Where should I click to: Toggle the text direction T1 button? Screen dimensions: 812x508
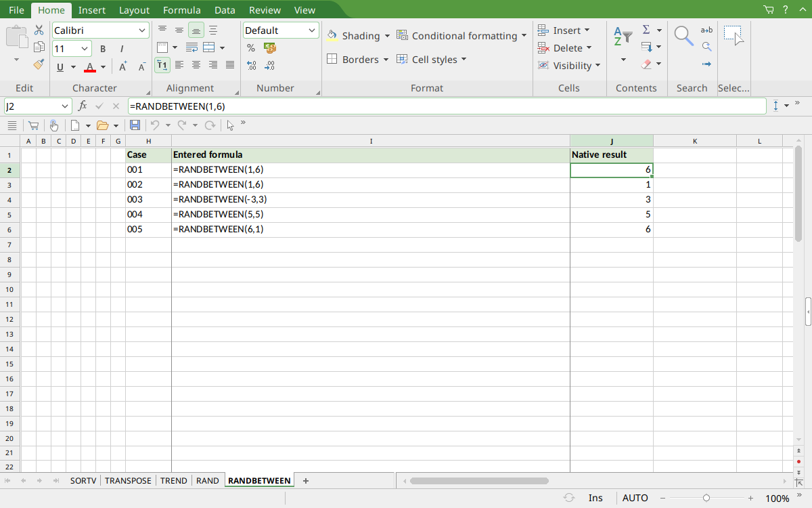[x=162, y=66]
